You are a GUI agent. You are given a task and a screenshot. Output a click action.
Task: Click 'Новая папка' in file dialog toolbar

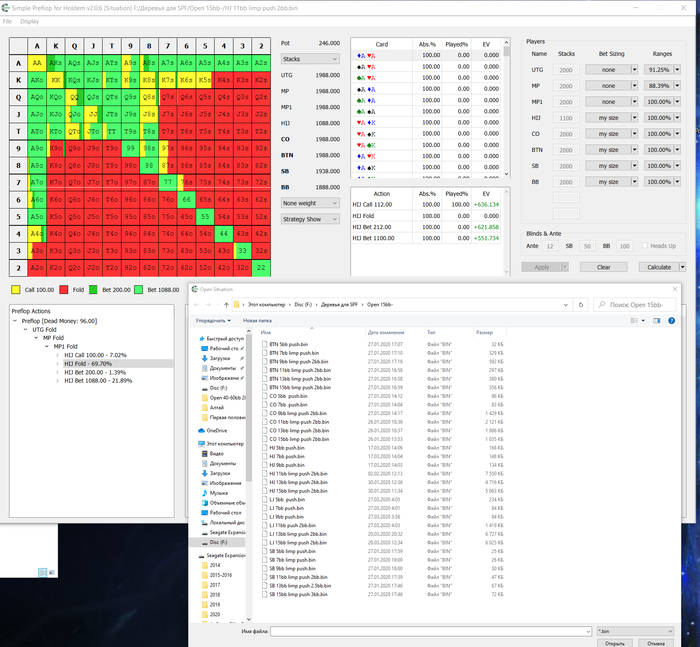click(257, 321)
